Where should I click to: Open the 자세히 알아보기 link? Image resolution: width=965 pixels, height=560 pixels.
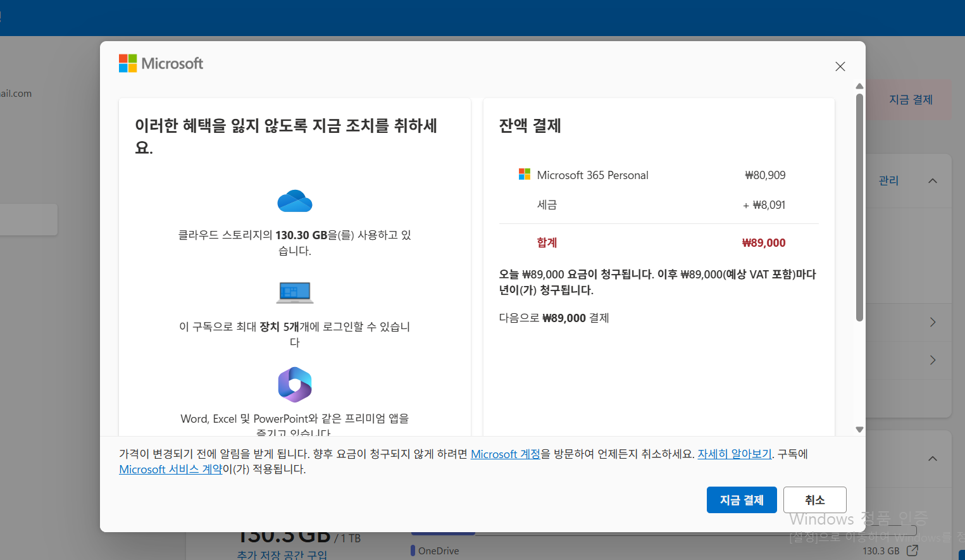pos(735,454)
